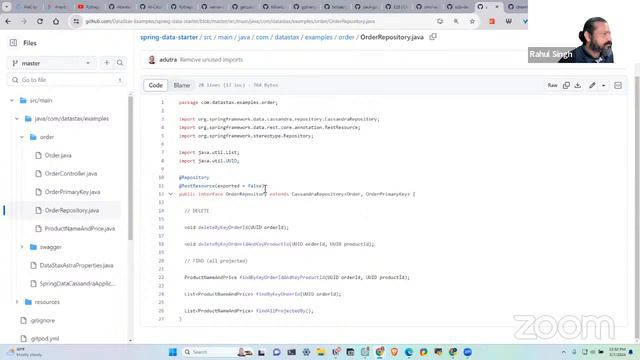Open the master branch dropdown
640x360 pixels.
pyautogui.click(x=52, y=63)
